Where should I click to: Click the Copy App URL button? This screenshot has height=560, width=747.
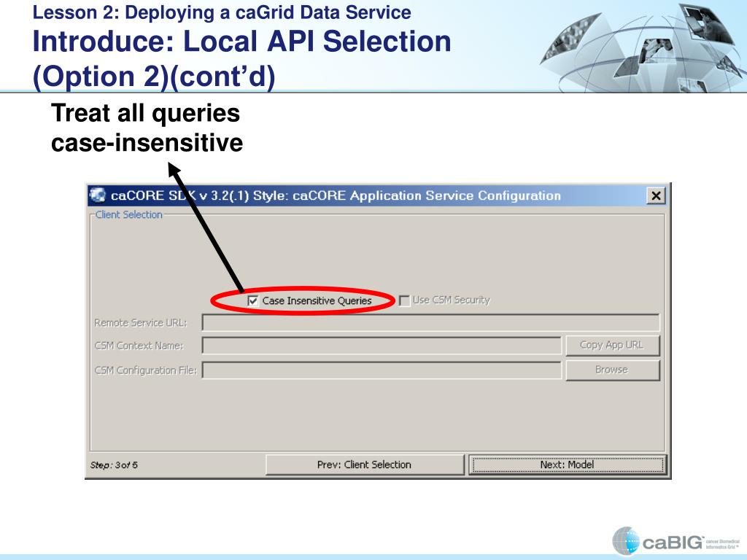[x=612, y=345]
